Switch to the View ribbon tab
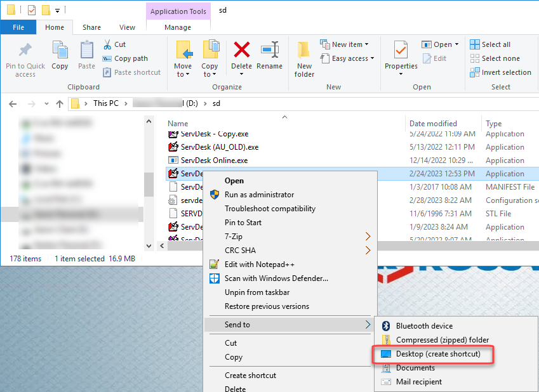 pos(127,27)
